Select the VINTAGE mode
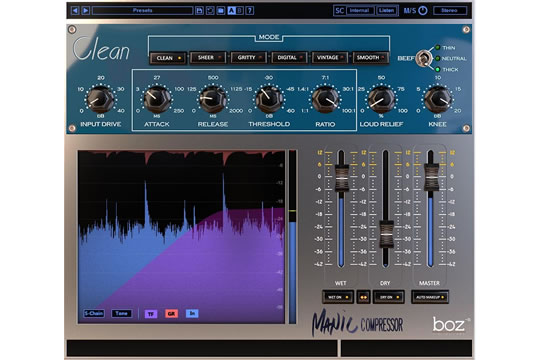The height and width of the screenshot is (360, 540). [330, 58]
